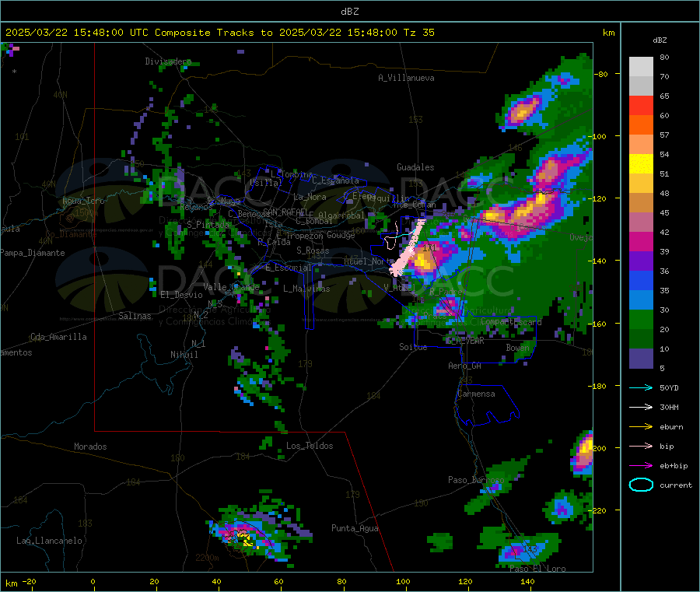Click the cyan 'current' ellipse symbol
Viewport: 700px width, 592px height.
click(x=641, y=485)
